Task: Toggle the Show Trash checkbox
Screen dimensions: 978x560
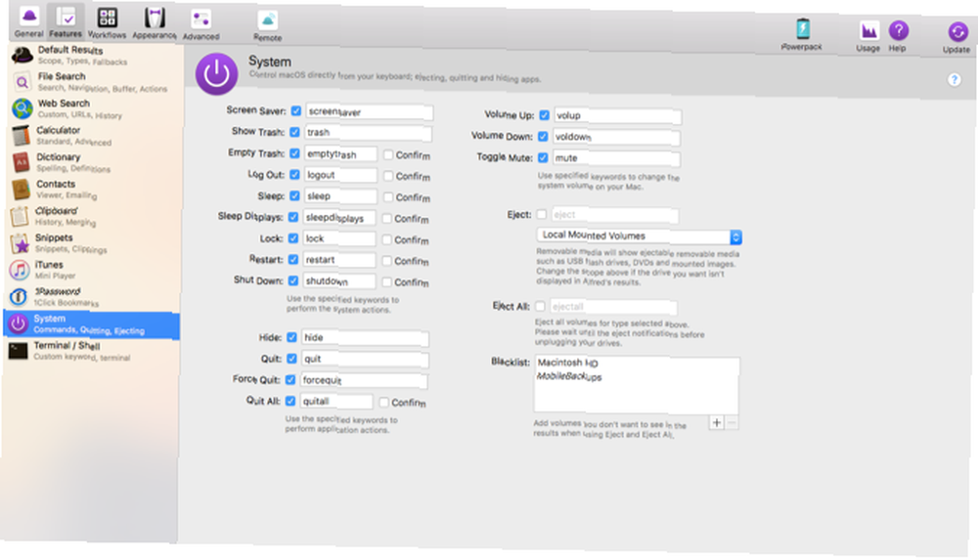Action: [295, 132]
